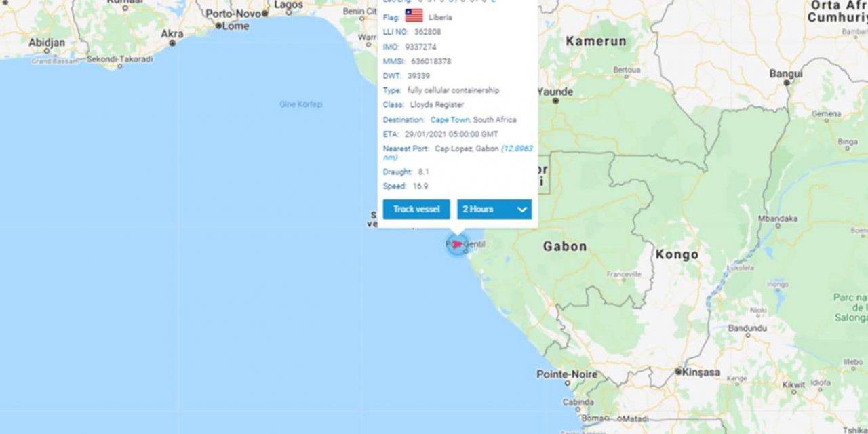Click the Pointe-Noire city label
The height and width of the screenshot is (434, 868).
pos(567,374)
